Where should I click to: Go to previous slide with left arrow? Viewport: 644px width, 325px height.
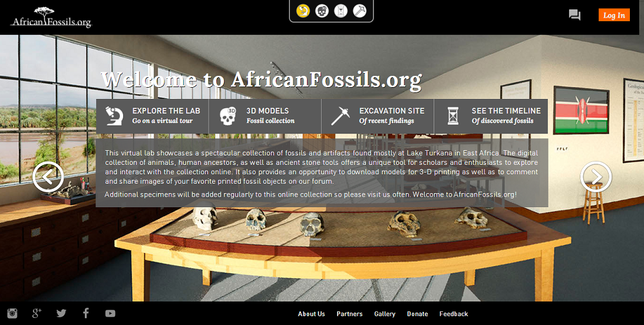click(x=48, y=177)
